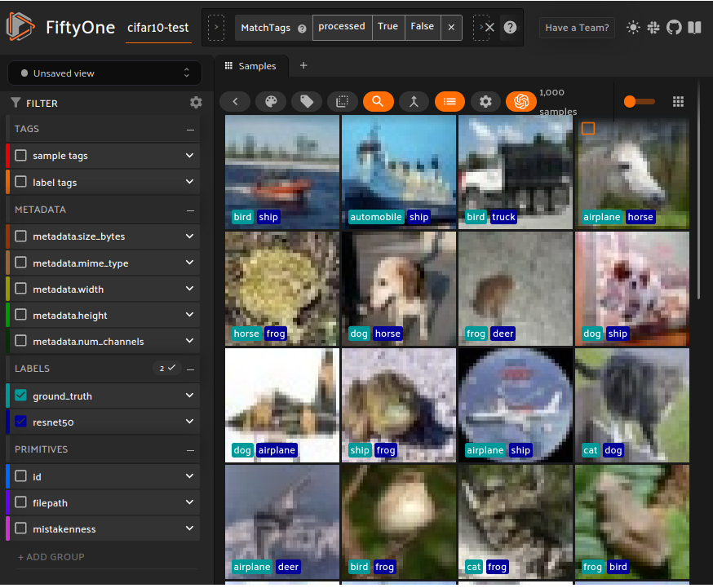
Task: Open the sort by similarity search
Action: [x=378, y=102]
